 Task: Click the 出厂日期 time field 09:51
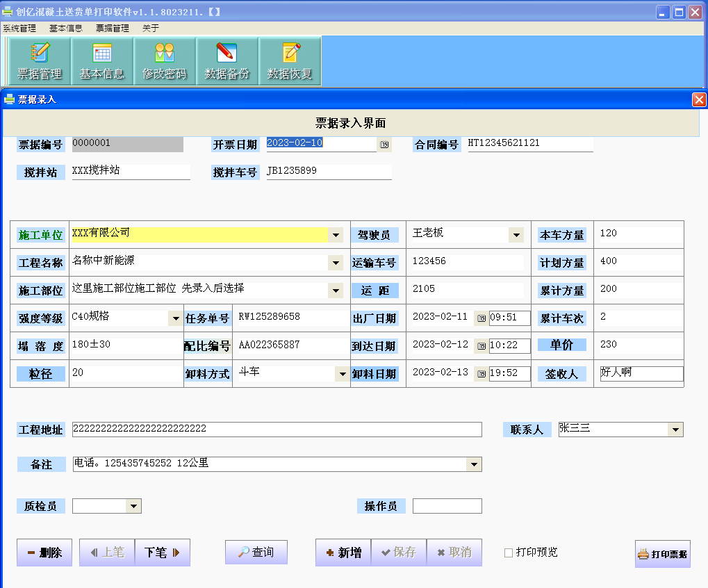tap(509, 318)
